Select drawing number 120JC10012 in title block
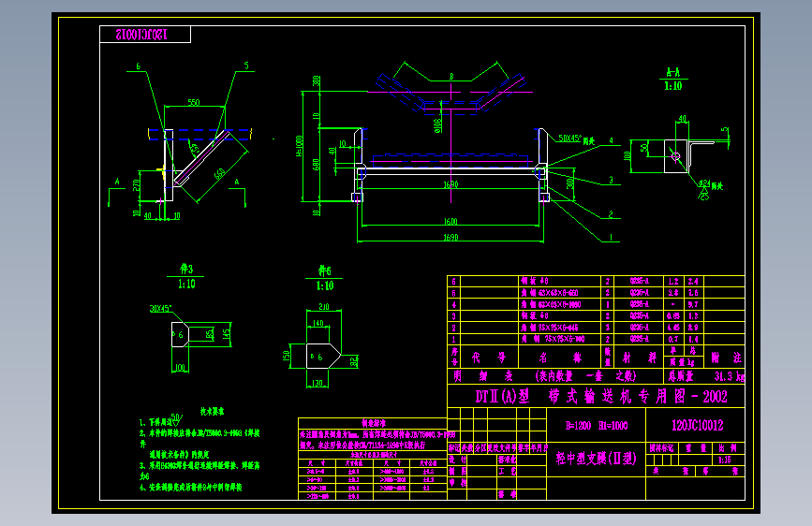This screenshot has height=526, width=812. click(x=697, y=426)
